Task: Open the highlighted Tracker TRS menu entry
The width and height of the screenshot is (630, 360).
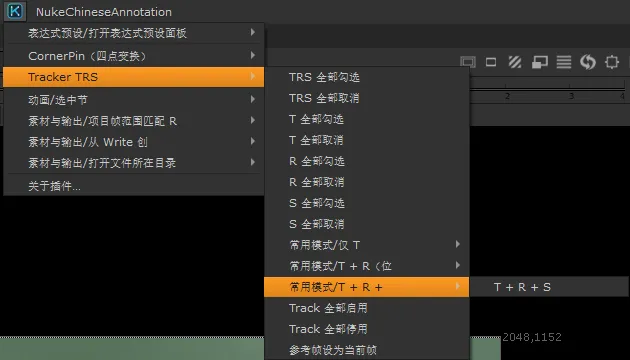Action: point(133,77)
